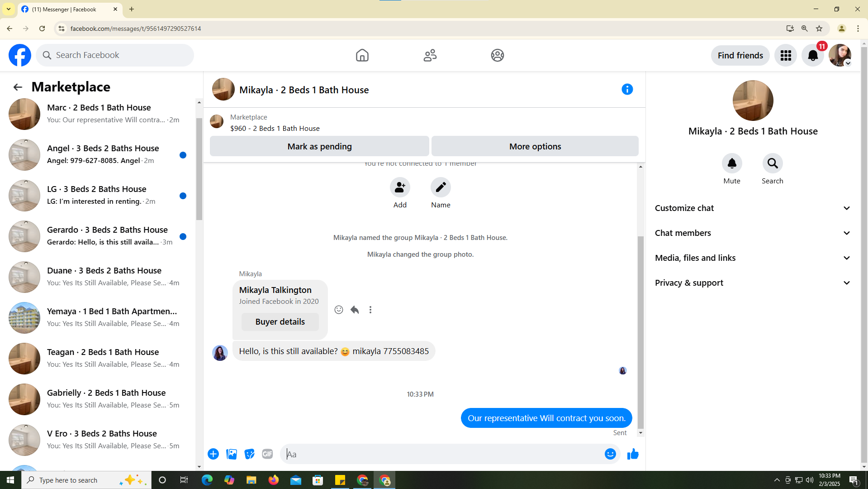868x489 pixels.
Task: Expand Privacy & support section
Action: pos(753,283)
